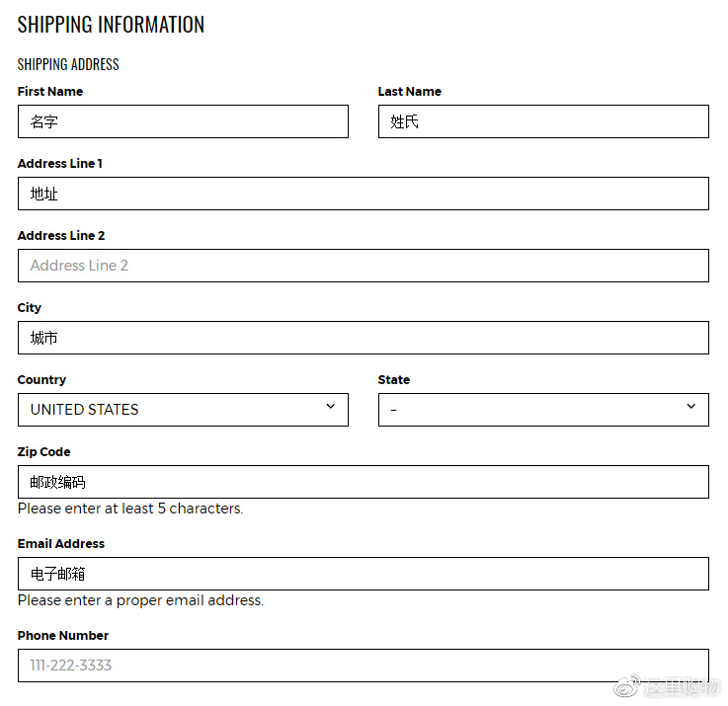Screen dimensions: 728x706
Task: Click the Weibo logo watermark icon
Action: pos(627,686)
